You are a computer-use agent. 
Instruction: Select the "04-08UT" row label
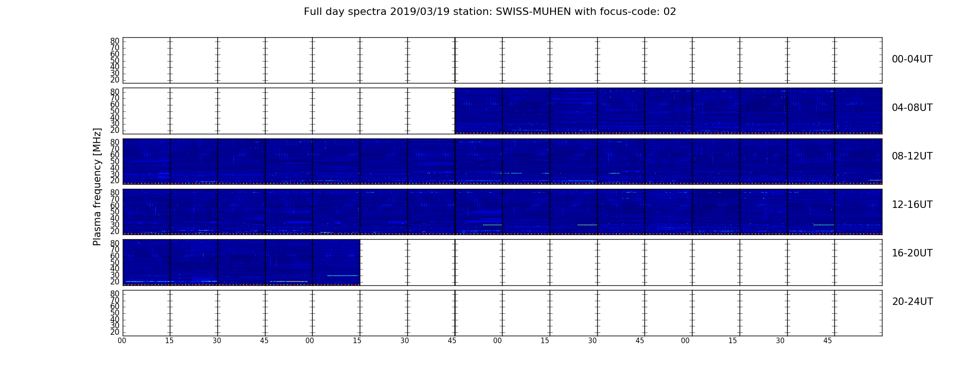[x=912, y=108]
